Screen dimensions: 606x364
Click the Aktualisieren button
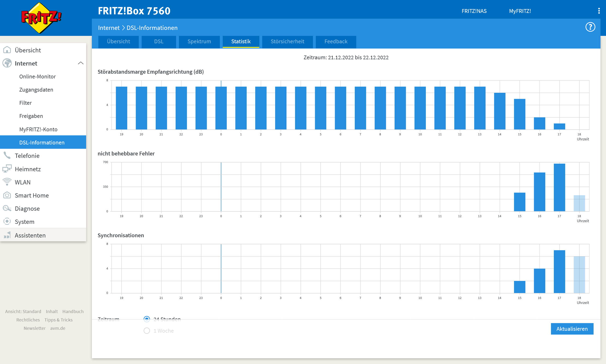(x=572, y=329)
